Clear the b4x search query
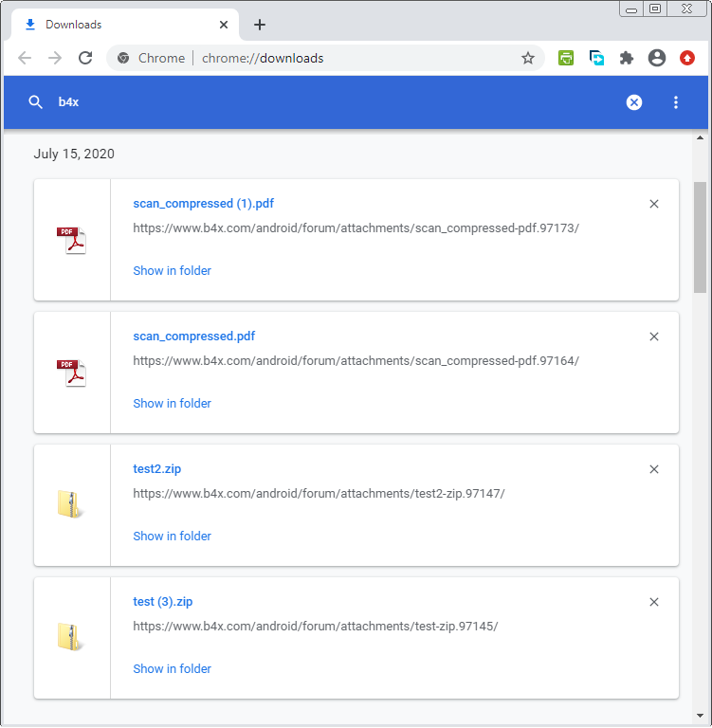Viewport: 712px width, 728px height. [634, 102]
